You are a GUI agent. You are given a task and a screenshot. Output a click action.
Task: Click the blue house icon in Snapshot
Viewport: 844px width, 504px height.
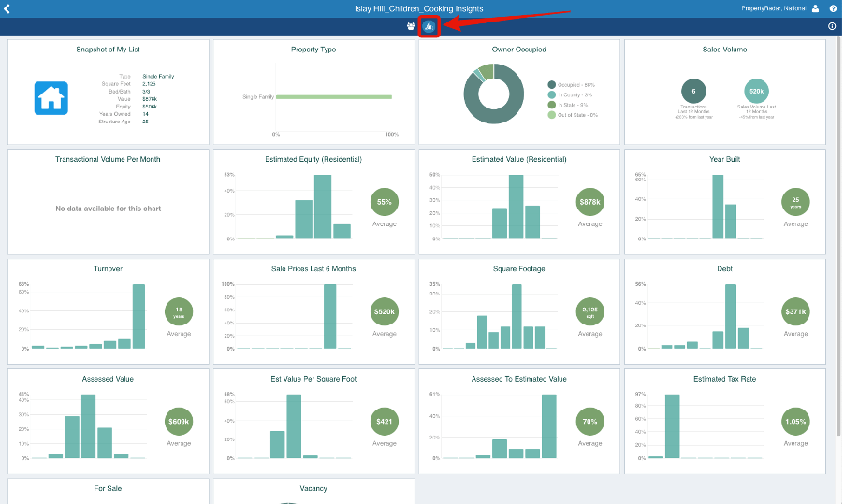(51, 98)
